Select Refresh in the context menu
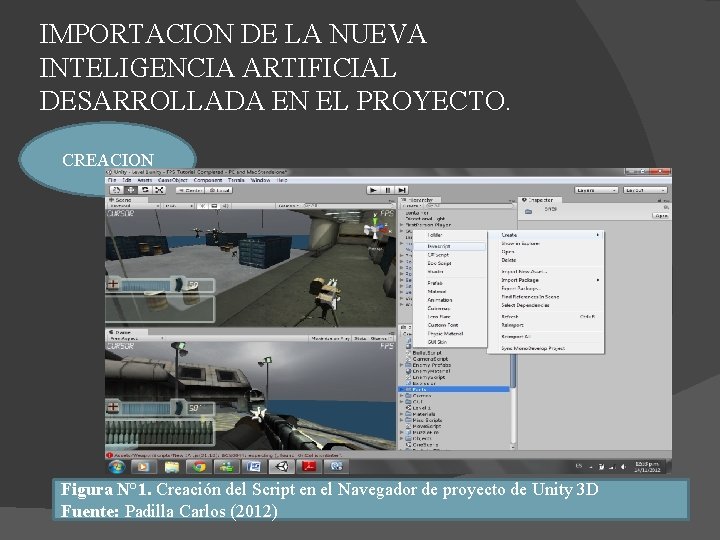This screenshot has width=720, height=540. 546,317
